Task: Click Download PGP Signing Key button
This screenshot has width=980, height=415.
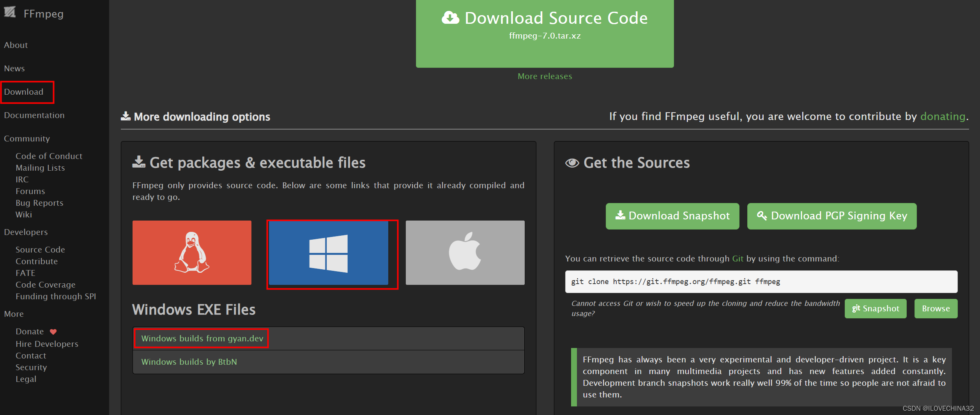Action: point(831,216)
